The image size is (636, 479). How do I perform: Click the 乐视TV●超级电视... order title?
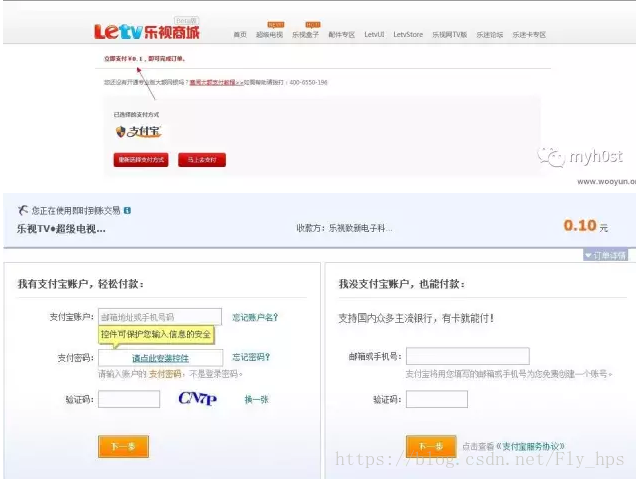pyautogui.click(x=61, y=229)
